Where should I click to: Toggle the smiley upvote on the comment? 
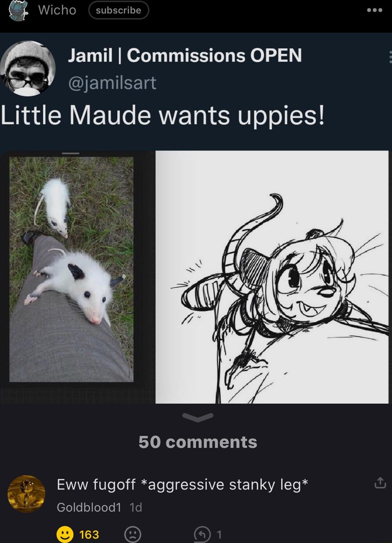click(65, 534)
